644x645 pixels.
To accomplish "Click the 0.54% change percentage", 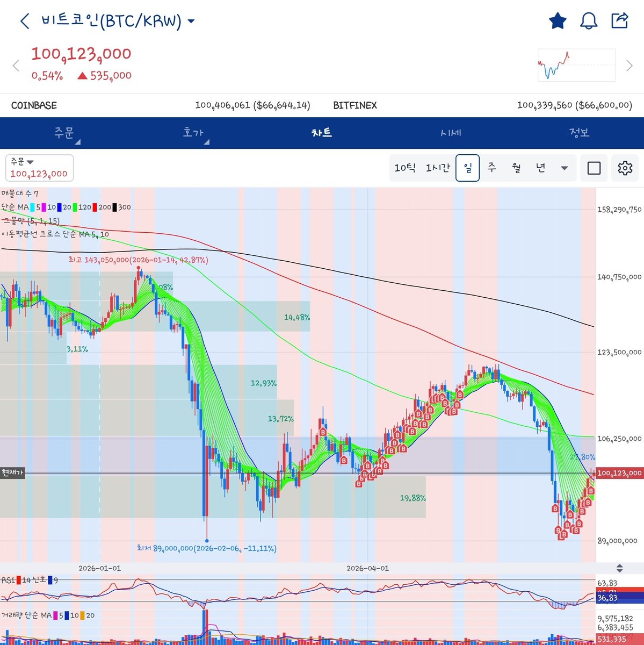I will (x=47, y=76).
